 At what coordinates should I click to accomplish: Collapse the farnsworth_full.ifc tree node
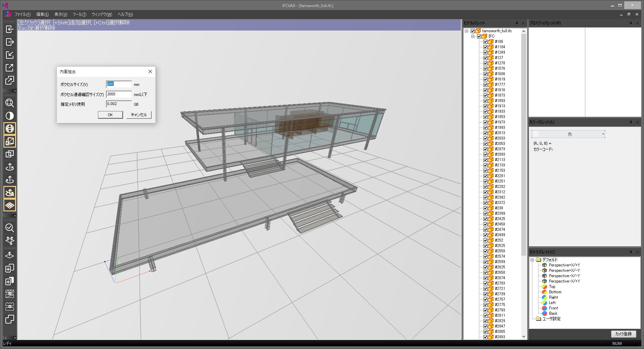tap(466, 31)
